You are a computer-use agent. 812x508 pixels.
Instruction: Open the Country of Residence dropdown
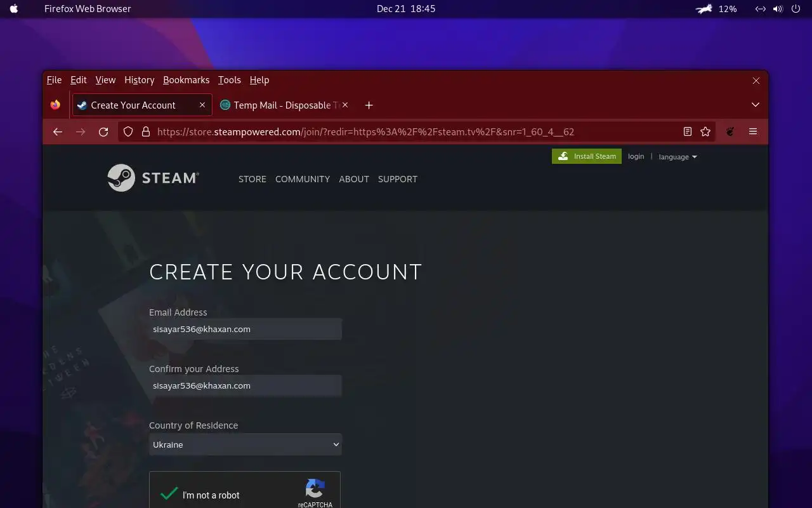click(246, 444)
